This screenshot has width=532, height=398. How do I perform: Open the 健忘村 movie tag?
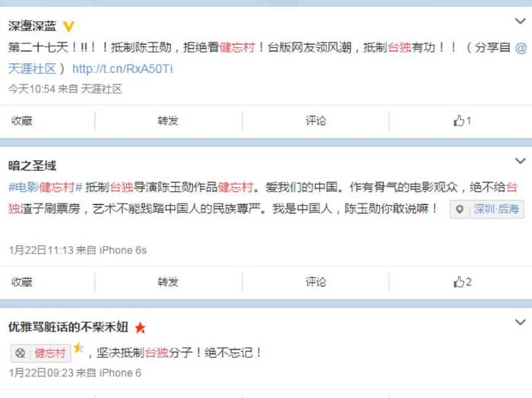(41, 353)
